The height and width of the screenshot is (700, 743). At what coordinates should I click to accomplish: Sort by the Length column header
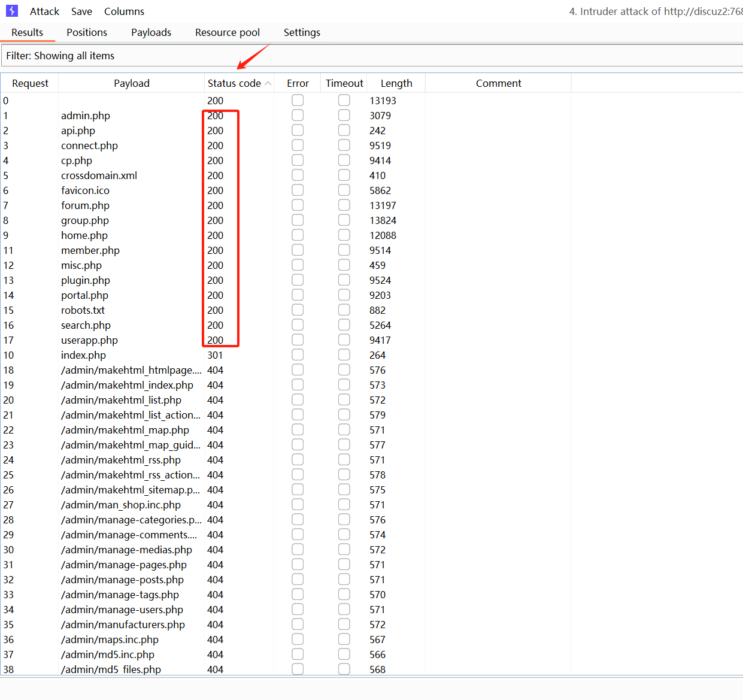coord(396,83)
